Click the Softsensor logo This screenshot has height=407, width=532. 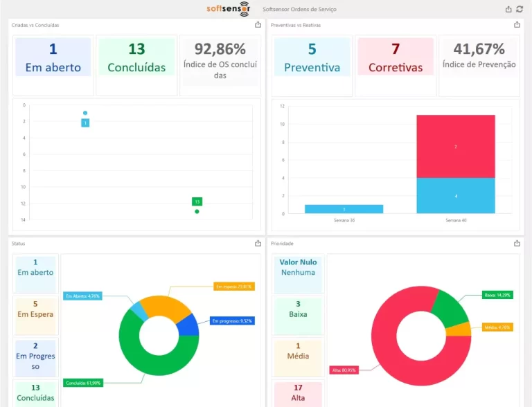[229, 9]
